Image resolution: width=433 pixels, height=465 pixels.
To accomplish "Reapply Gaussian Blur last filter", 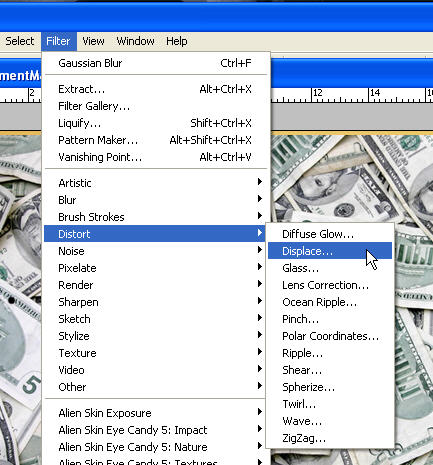I will tap(155, 63).
